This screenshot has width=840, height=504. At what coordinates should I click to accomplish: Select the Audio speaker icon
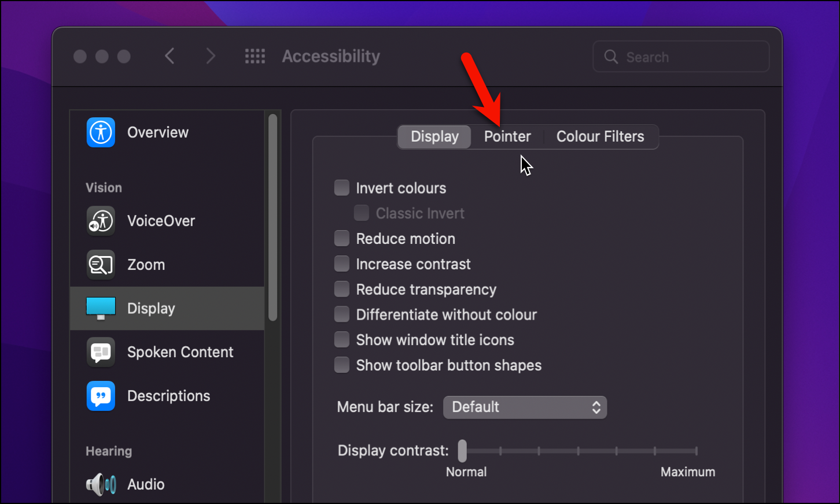[101, 484]
